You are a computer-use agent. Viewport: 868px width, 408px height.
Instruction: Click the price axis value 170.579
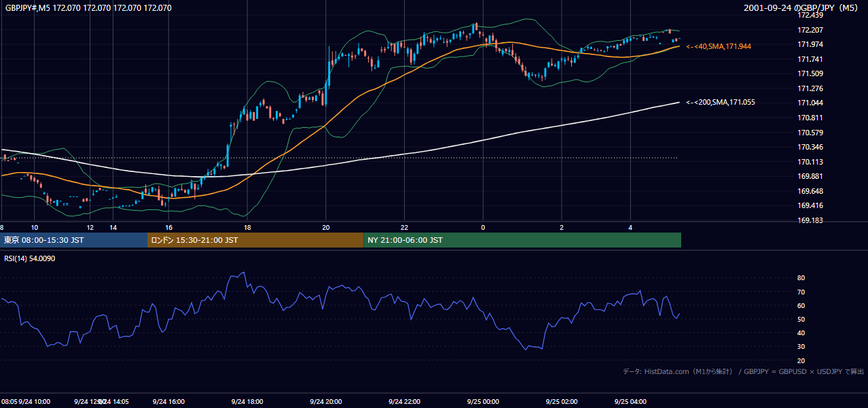[x=810, y=133]
